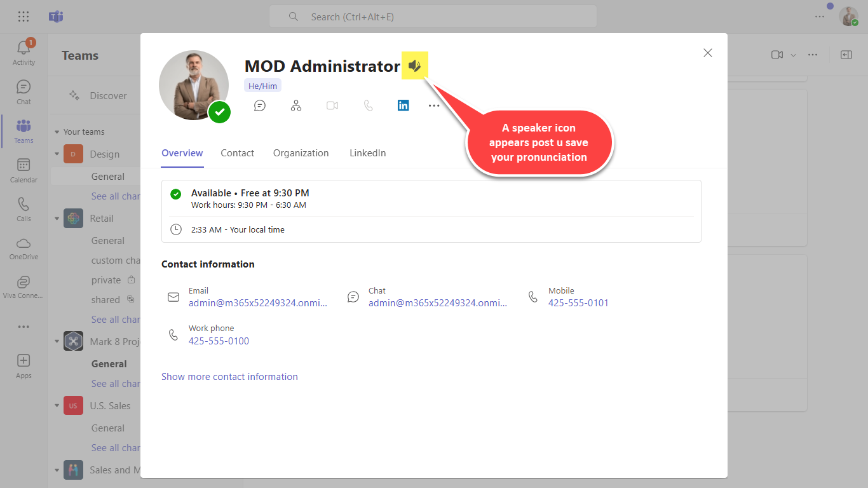The height and width of the screenshot is (488, 868).
Task: Switch to Chat in the left rail
Action: tap(24, 89)
